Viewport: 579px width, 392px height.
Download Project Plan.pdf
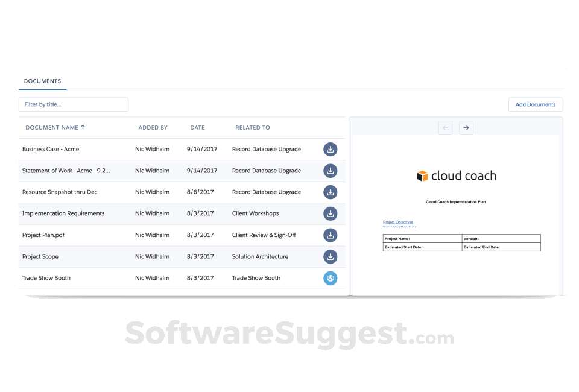pos(330,235)
